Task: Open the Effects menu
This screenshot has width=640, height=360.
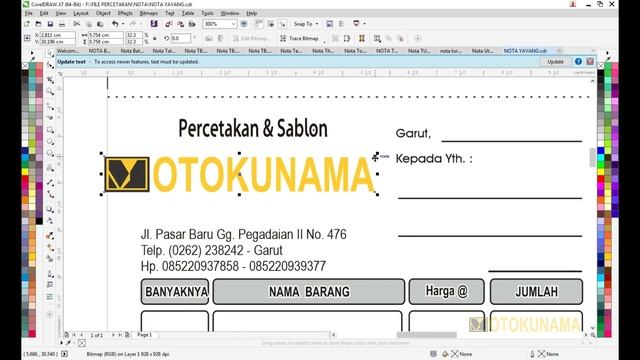Action: pyautogui.click(x=125, y=13)
